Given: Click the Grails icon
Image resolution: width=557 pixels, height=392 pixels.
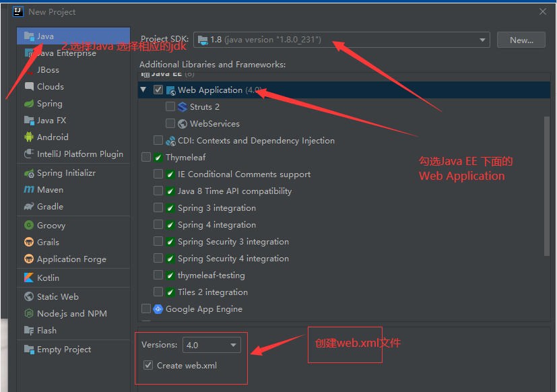Looking at the screenshot, I should [x=29, y=242].
